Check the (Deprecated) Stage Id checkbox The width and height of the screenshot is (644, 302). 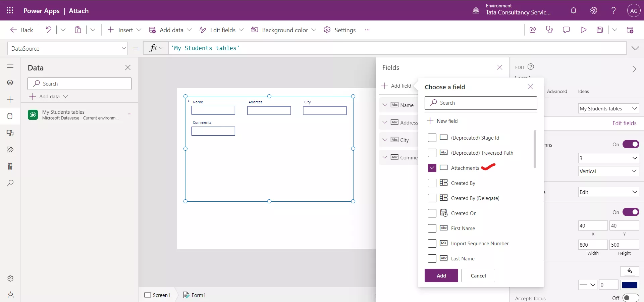pos(432,138)
